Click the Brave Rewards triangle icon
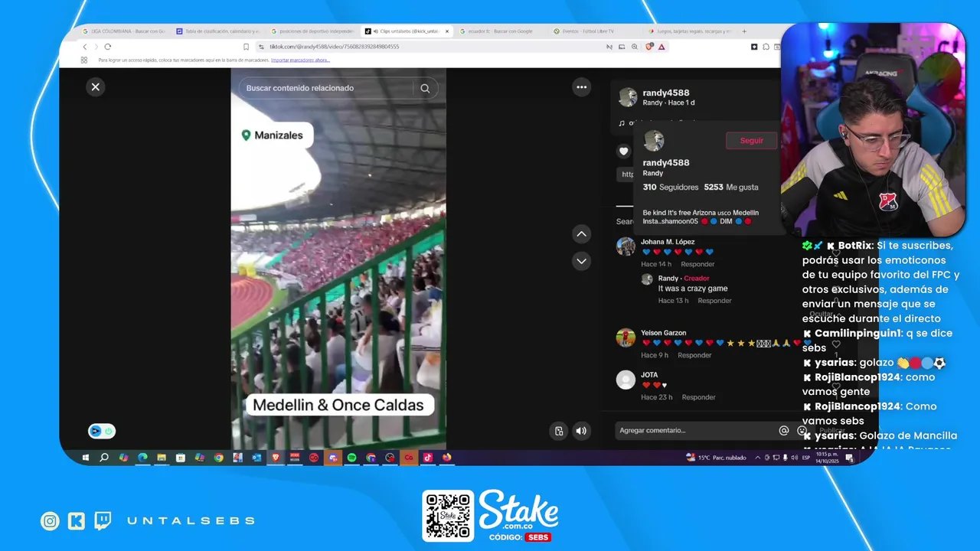 click(661, 47)
